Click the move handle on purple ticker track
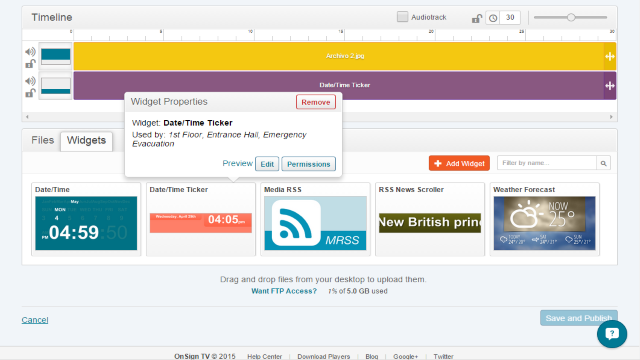 tap(610, 86)
